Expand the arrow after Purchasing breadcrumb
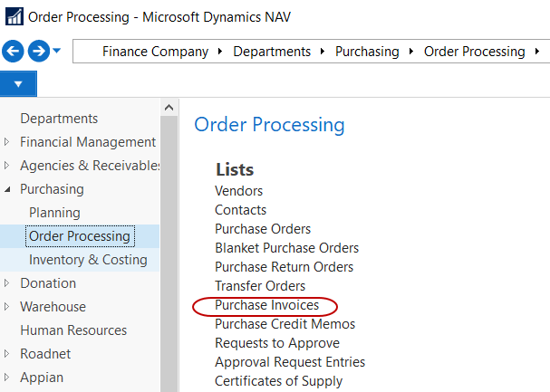 (411, 52)
